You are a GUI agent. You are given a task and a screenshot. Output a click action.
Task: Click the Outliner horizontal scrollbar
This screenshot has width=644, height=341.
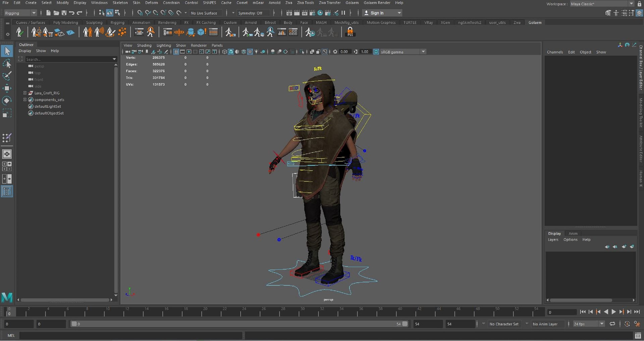(65, 300)
